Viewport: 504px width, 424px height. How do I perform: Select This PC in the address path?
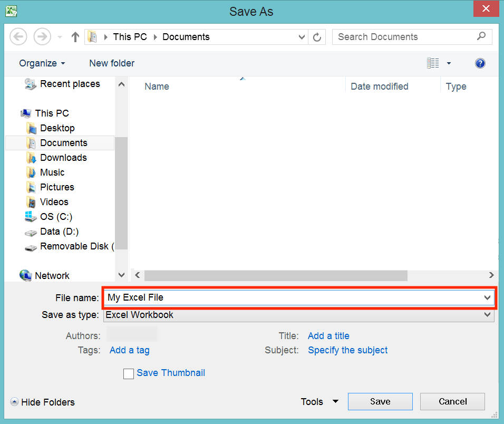[130, 37]
